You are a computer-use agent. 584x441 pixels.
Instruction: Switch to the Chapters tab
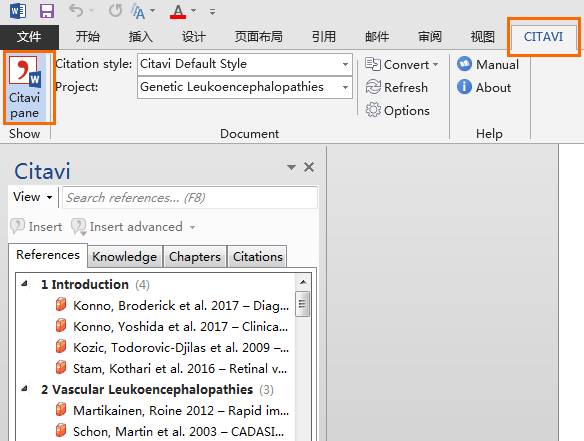click(194, 256)
